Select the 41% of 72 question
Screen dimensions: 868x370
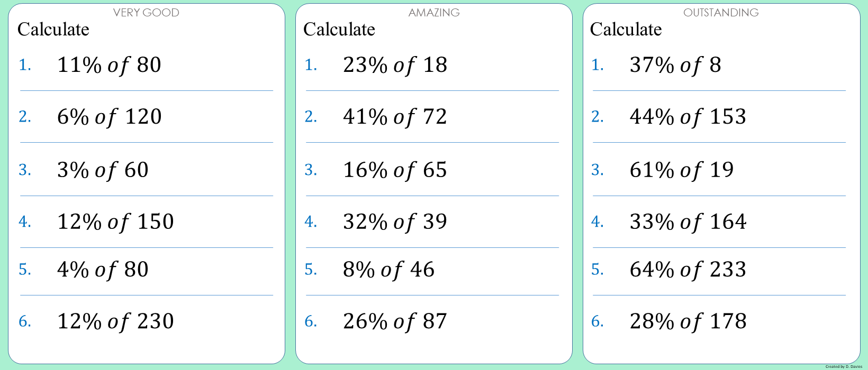pos(395,117)
